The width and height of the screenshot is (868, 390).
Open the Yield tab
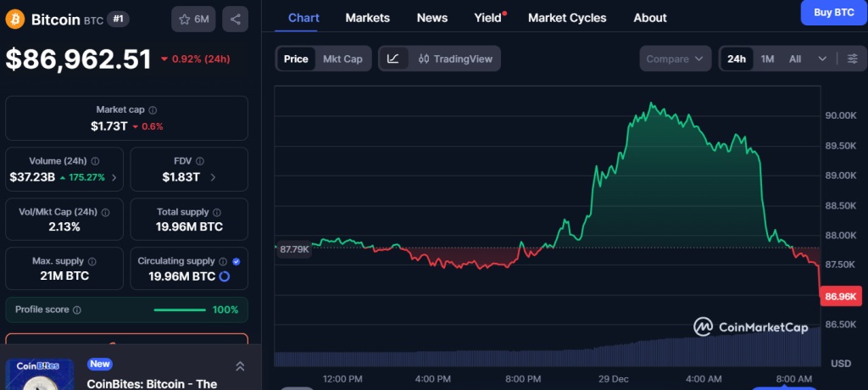pyautogui.click(x=489, y=18)
